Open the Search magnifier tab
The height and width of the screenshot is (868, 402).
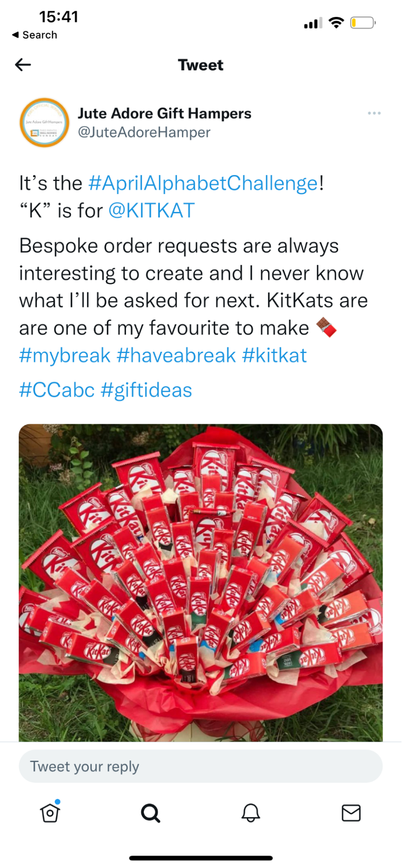(x=150, y=813)
